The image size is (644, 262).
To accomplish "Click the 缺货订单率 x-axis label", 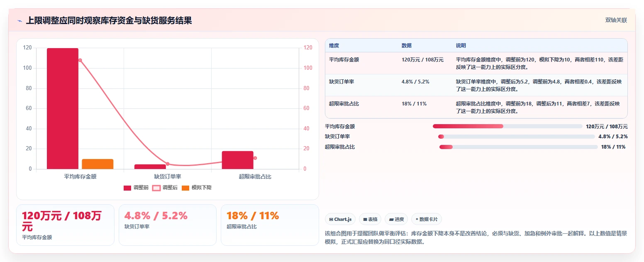I will tap(168, 176).
